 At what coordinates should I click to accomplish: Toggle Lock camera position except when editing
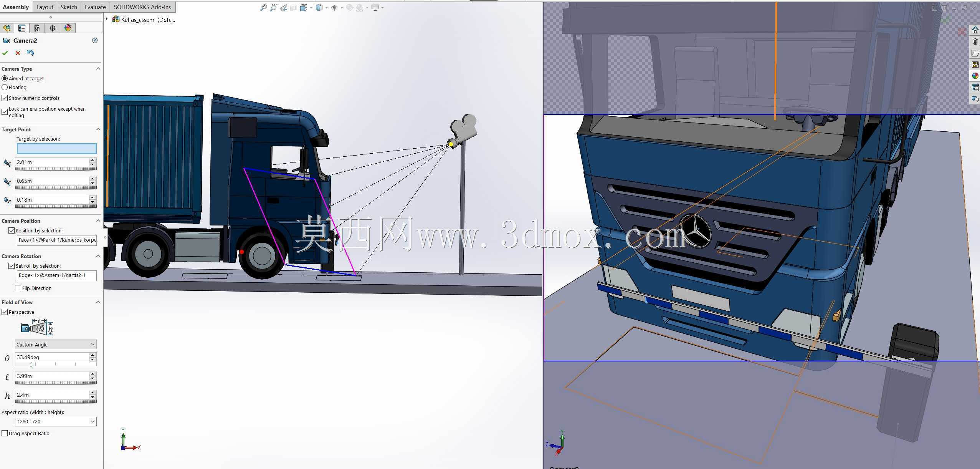tap(5, 112)
